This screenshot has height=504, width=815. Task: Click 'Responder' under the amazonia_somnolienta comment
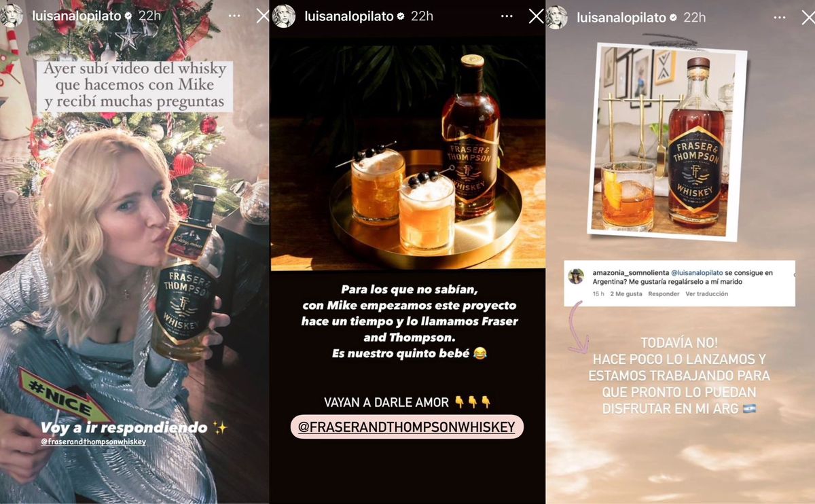click(x=664, y=293)
